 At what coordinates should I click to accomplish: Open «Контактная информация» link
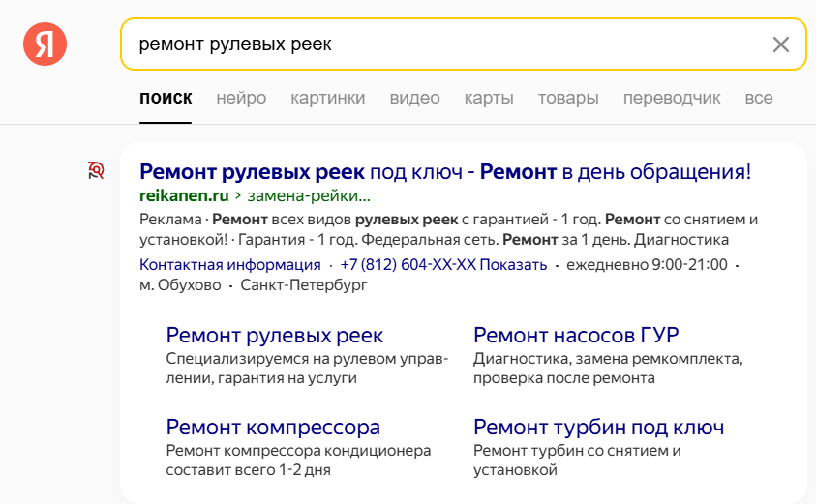coord(230,264)
